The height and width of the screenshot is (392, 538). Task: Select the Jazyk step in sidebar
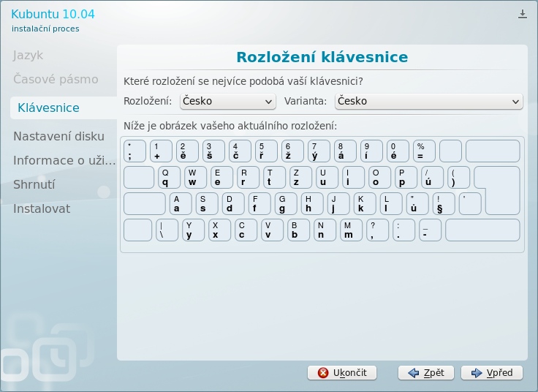pyautogui.click(x=28, y=56)
